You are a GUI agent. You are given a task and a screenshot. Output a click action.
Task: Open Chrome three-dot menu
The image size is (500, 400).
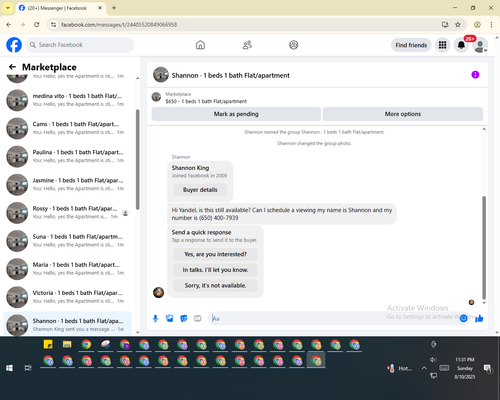[x=491, y=24]
